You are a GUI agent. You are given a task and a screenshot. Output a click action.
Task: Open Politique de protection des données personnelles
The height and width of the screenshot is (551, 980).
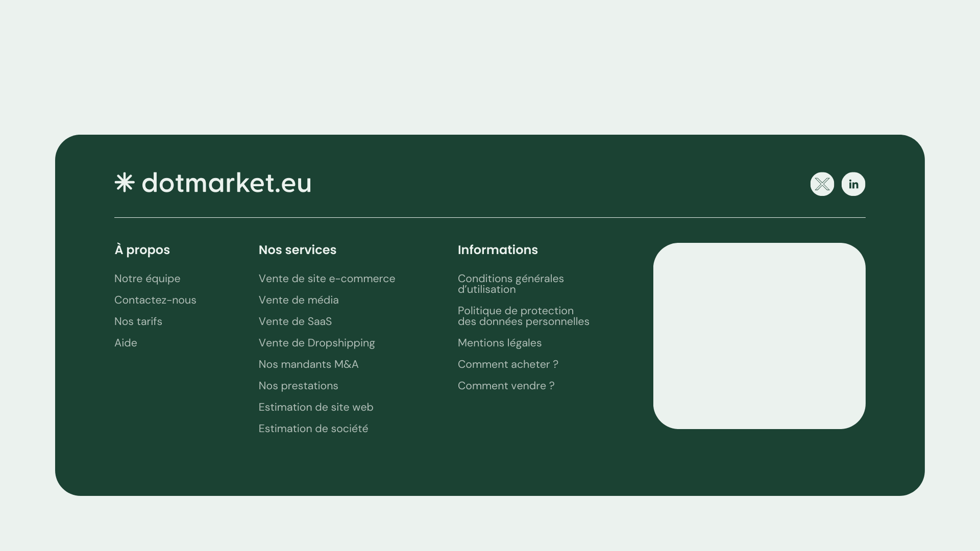click(x=523, y=316)
